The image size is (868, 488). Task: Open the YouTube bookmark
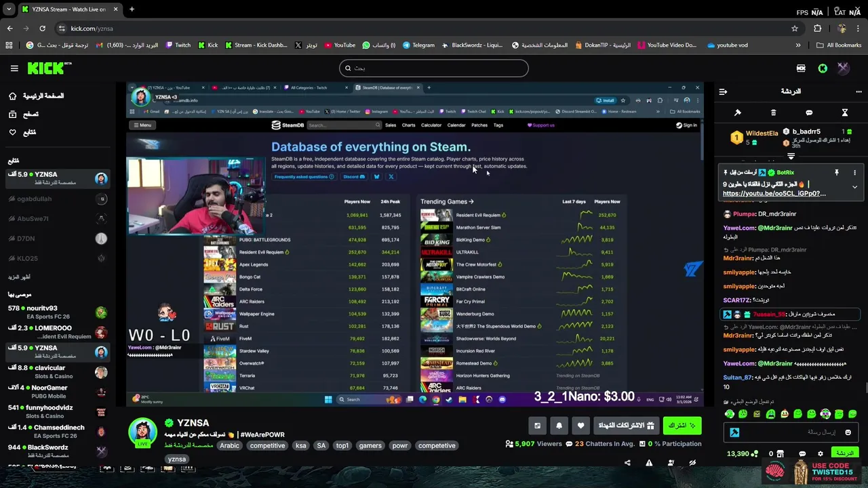340,45
